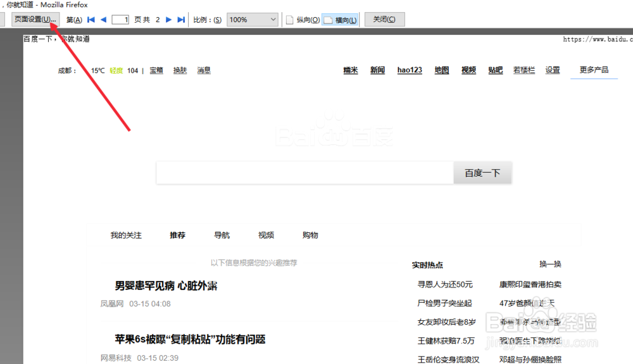633x364 pixels.
Task: Click the 设置 settings link
Action: pos(553,70)
